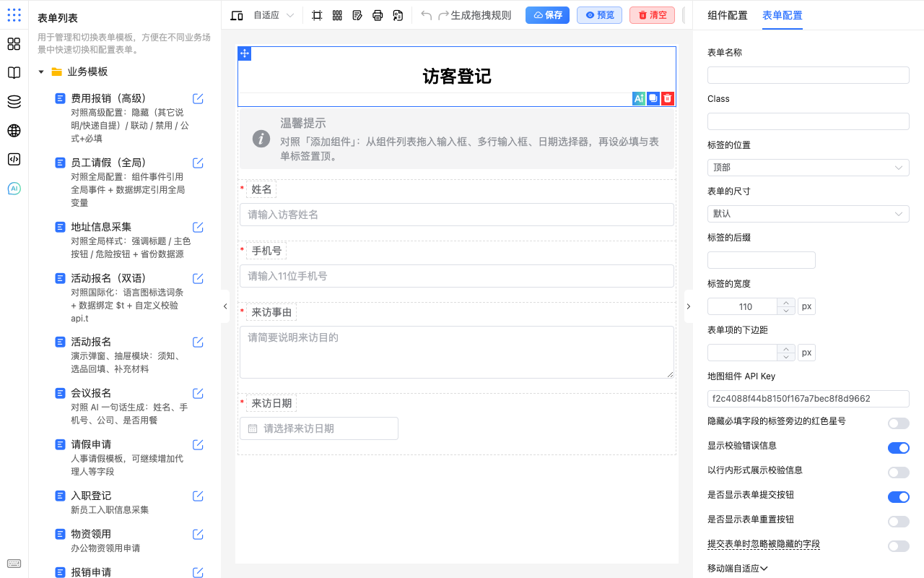Click the note edit icon in toolbar
Screen dimensions: 924x578
357,15
